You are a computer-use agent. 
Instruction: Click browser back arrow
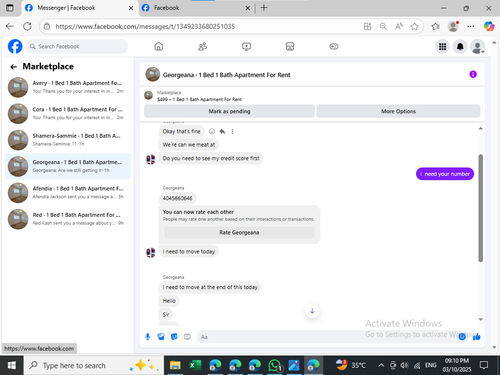coord(10,26)
